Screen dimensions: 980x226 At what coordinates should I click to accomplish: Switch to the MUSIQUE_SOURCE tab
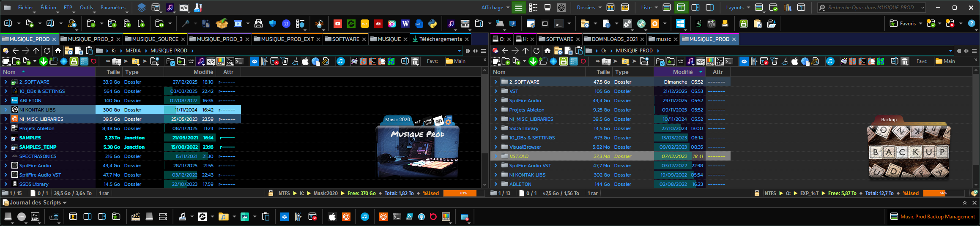155,39
